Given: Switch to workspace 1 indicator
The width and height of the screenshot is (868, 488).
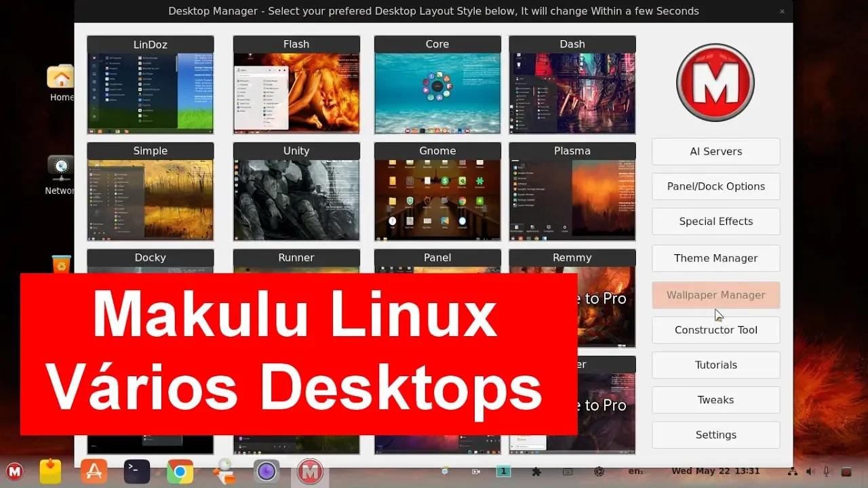Looking at the screenshot, I should (x=503, y=471).
